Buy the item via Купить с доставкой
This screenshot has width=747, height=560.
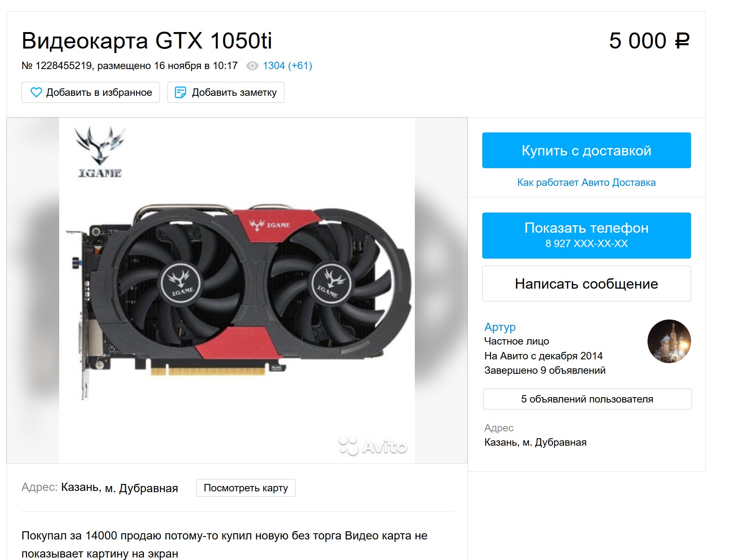pos(586,150)
